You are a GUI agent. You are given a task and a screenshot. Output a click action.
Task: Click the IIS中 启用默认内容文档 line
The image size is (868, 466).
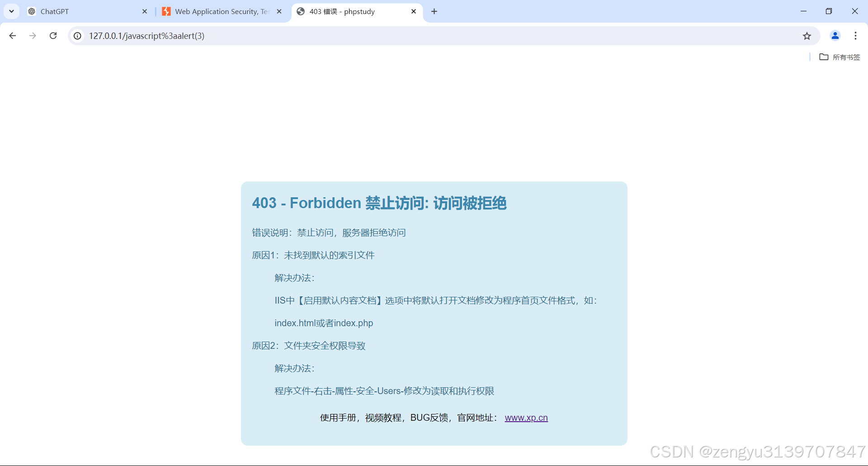(436, 300)
